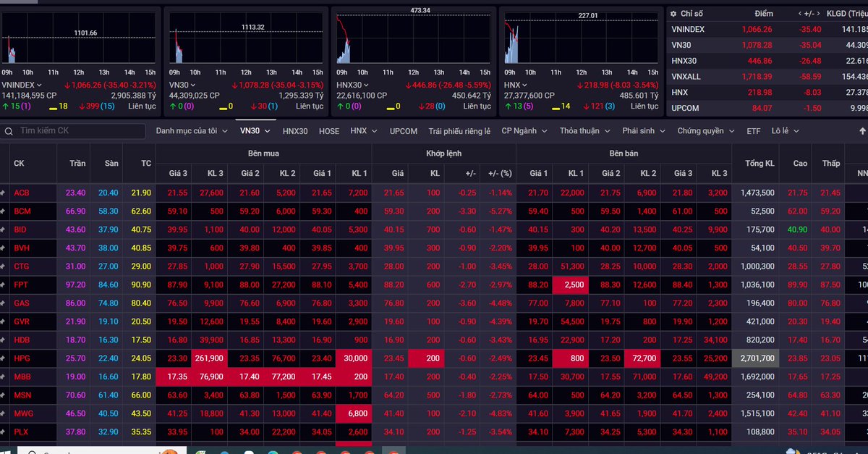The height and width of the screenshot is (454, 868).
Task: Open the CP Ngành dropdown
Action: [x=524, y=131]
